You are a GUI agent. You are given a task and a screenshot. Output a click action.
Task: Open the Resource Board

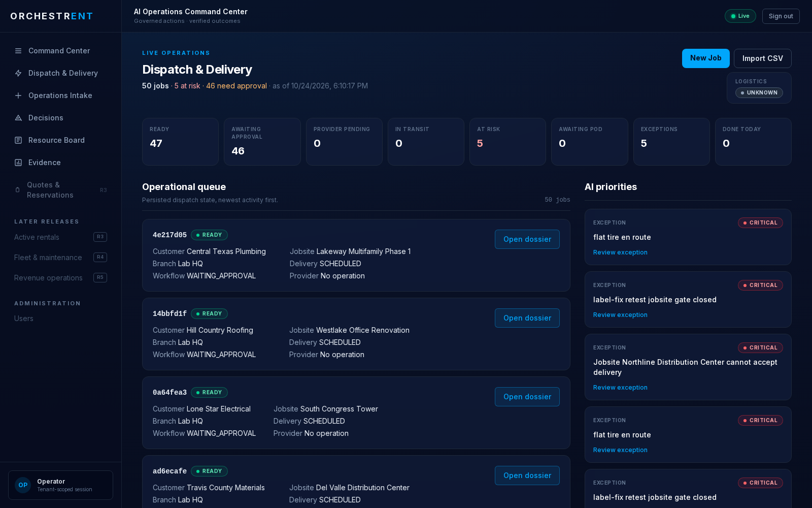click(x=60, y=140)
